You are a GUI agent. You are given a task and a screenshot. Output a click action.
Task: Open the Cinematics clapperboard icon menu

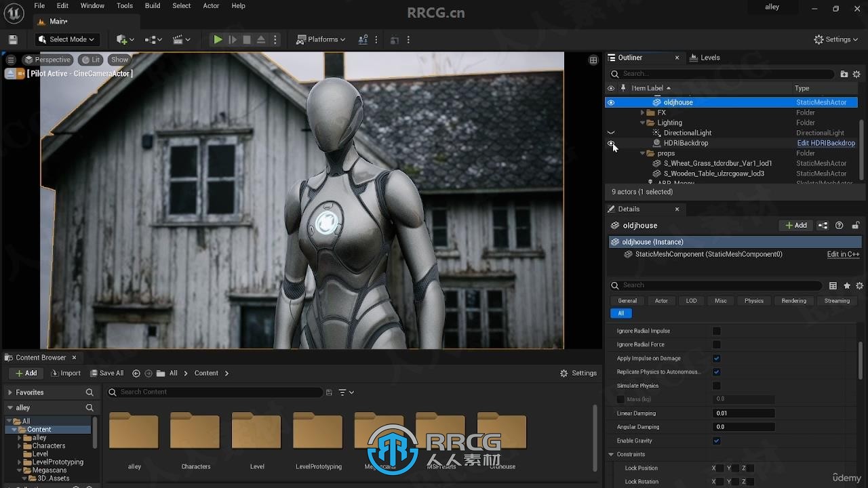(182, 40)
